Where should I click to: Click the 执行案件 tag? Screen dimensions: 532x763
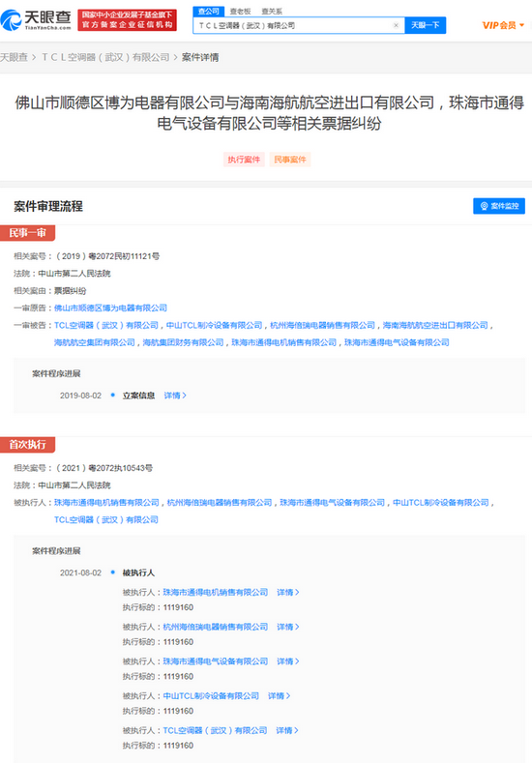tap(244, 160)
